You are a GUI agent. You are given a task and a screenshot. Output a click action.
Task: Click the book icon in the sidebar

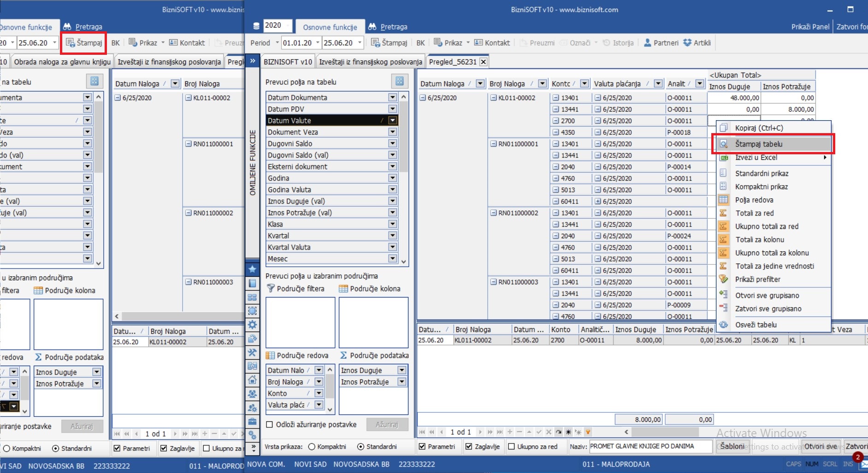252,283
